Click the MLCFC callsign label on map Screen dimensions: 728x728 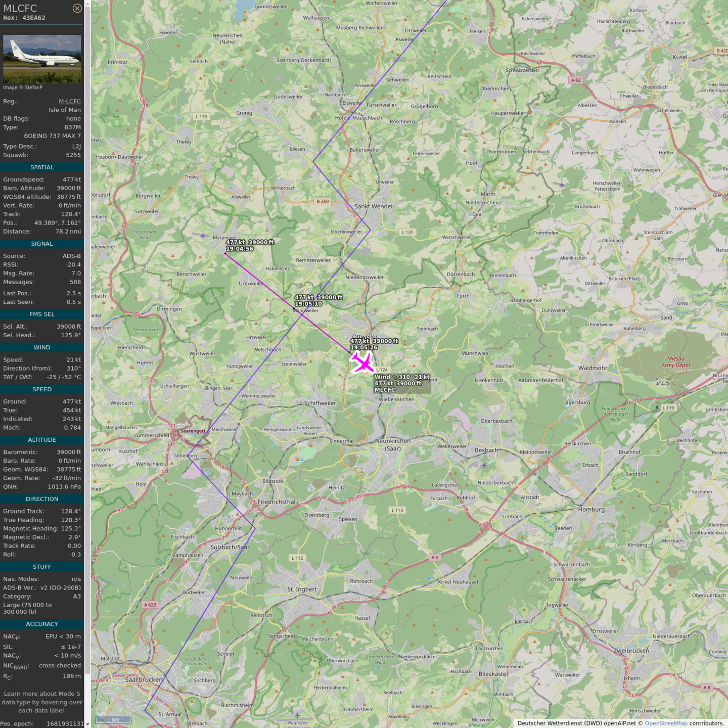tap(385, 390)
